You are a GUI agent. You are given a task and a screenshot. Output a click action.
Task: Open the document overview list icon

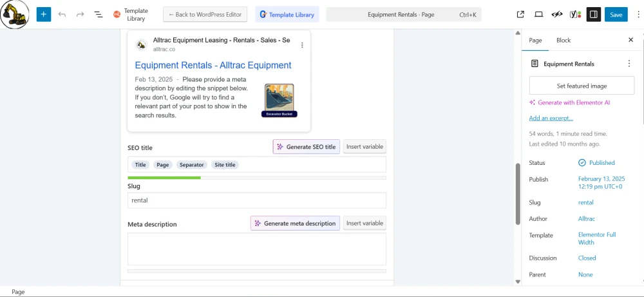click(x=98, y=14)
